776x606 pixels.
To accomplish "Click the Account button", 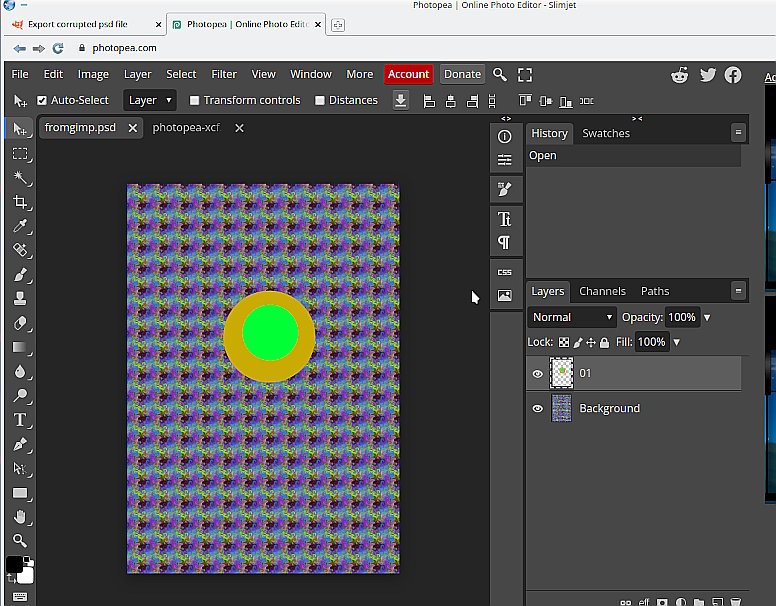I will 408,74.
